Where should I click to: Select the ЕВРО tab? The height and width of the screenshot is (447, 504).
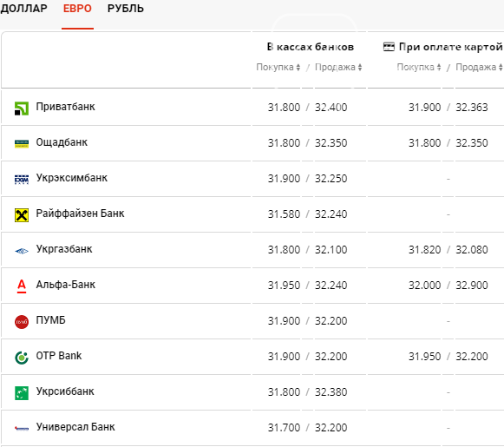pos(77,9)
